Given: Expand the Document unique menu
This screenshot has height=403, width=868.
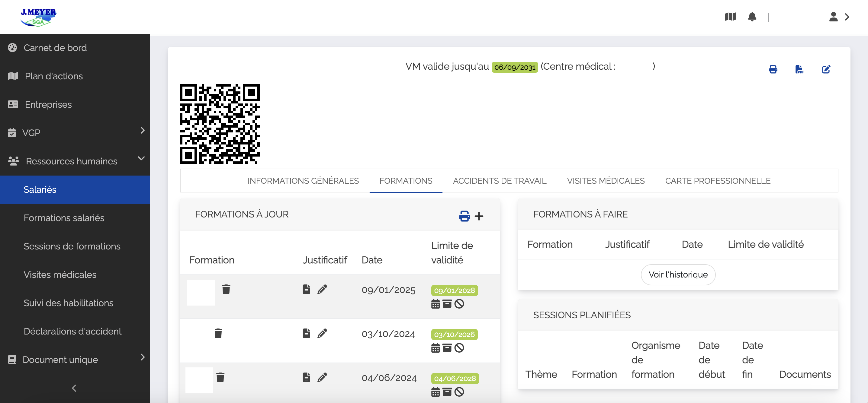Looking at the screenshot, I should tap(143, 357).
